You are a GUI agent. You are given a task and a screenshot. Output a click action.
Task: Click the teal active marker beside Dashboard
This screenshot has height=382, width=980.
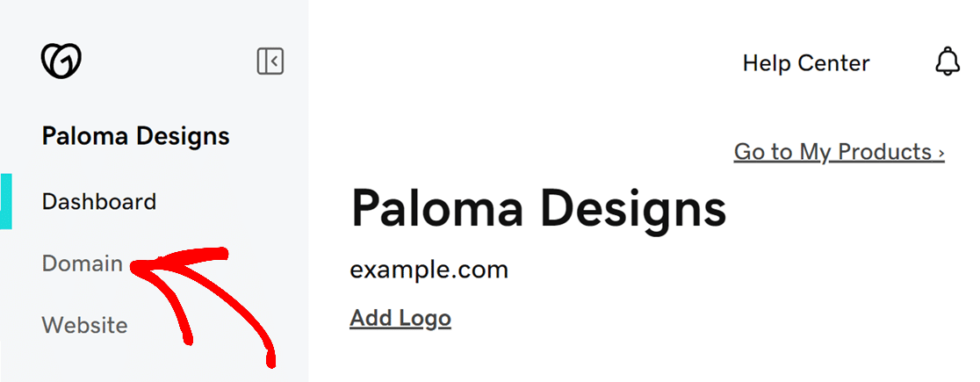[x=5, y=202]
